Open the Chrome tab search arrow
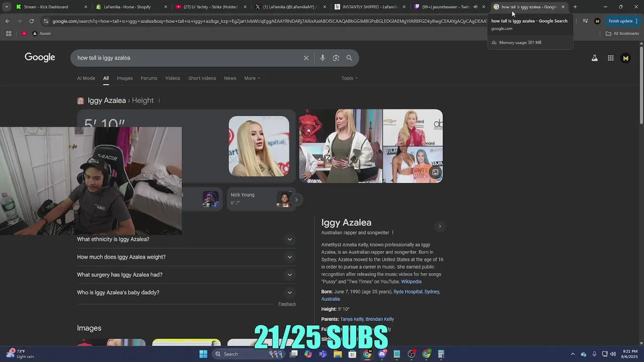 (x=6, y=7)
